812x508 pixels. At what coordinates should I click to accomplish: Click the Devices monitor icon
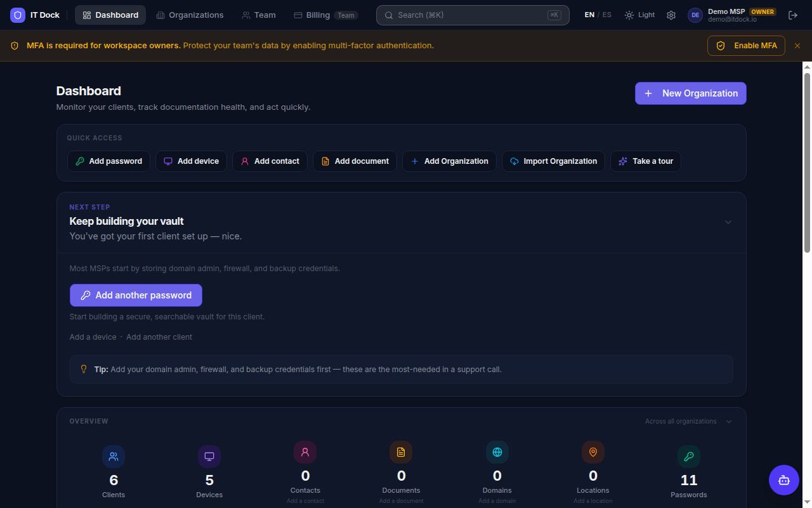209,457
